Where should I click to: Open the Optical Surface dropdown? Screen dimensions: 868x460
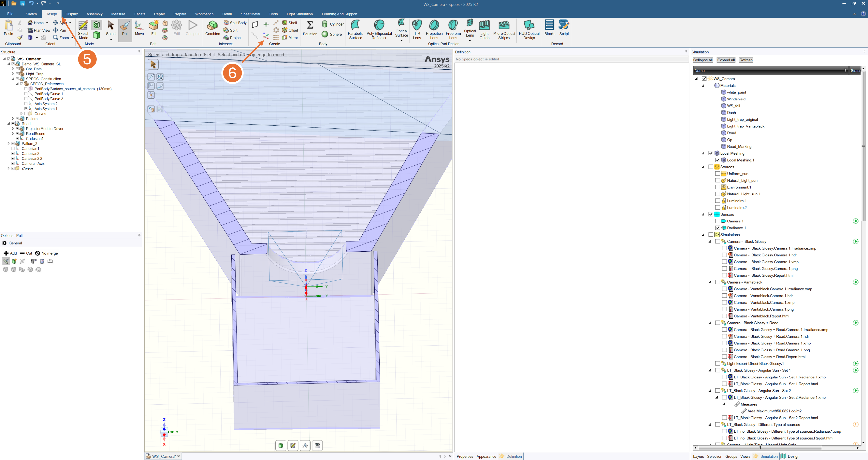[x=401, y=41]
